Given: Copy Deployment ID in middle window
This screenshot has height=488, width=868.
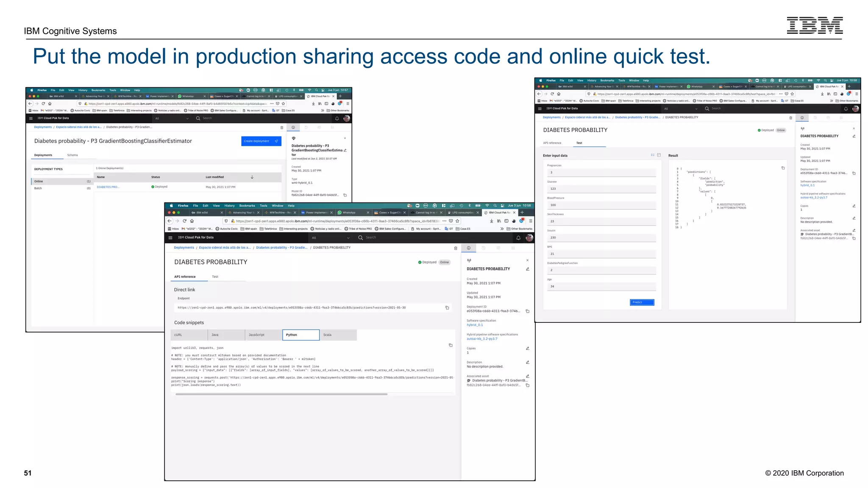Looking at the screenshot, I should 528,311.
